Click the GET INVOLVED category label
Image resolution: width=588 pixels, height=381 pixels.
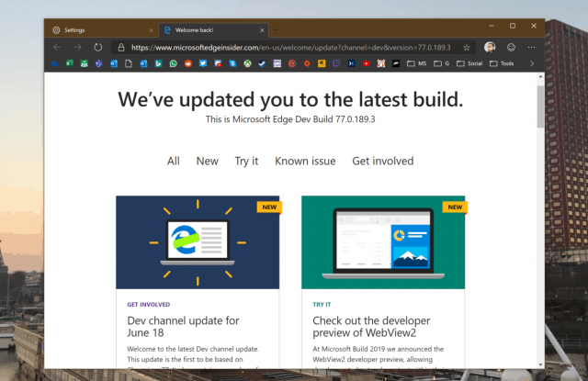tap(149, 305)
